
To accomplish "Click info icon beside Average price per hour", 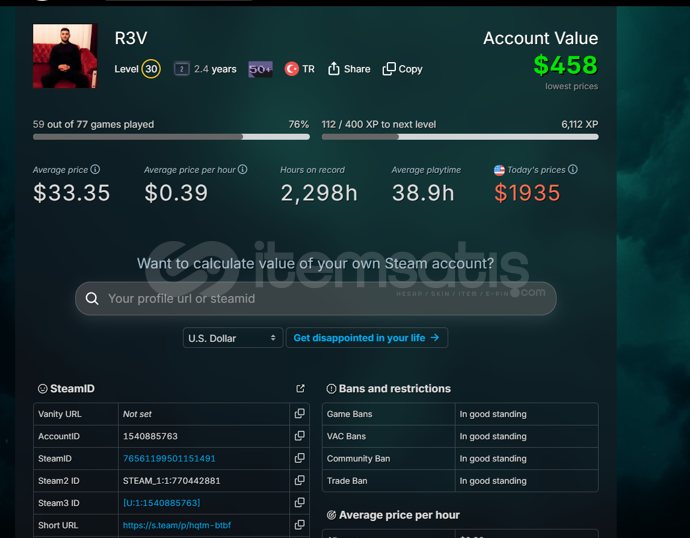I will click(x=242, y=169).
